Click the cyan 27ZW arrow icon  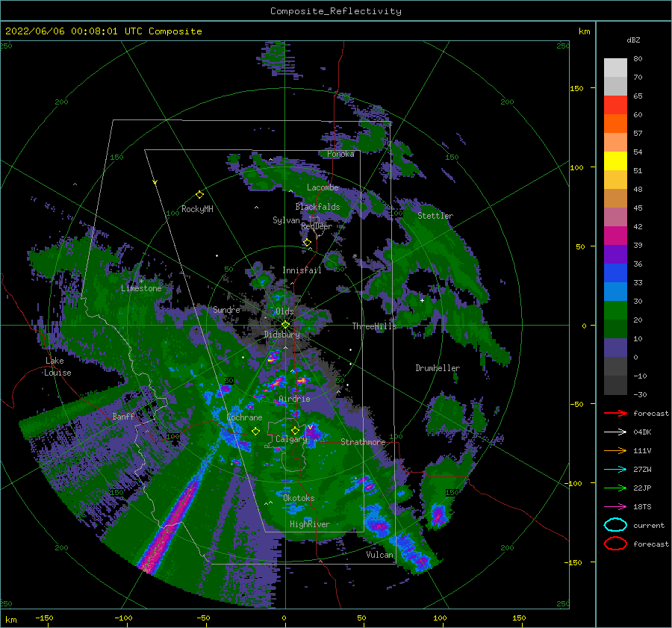[x=615, y=469]
